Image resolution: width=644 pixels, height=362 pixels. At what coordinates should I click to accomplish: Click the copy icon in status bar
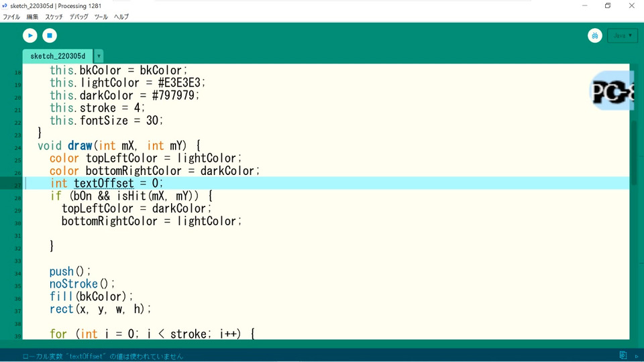click(623, 355)
